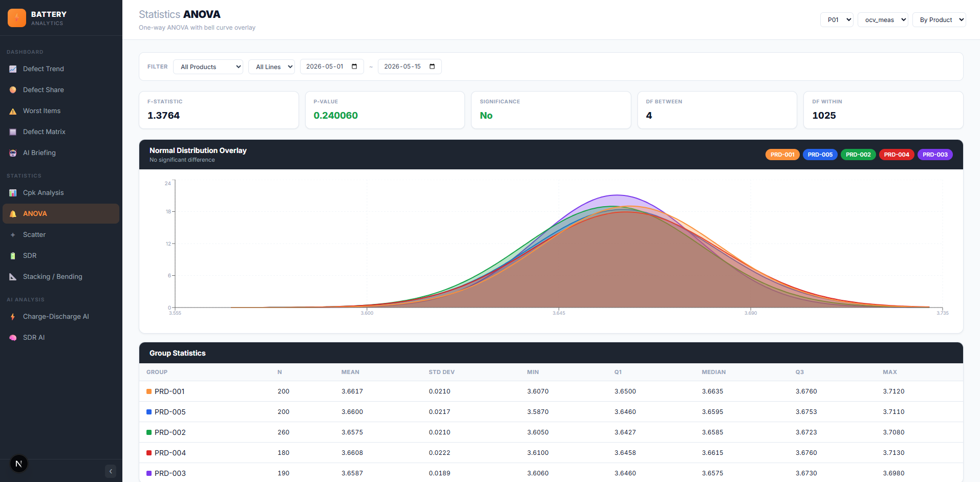Expand the All Lines filter dropdown

pos(271,67)
